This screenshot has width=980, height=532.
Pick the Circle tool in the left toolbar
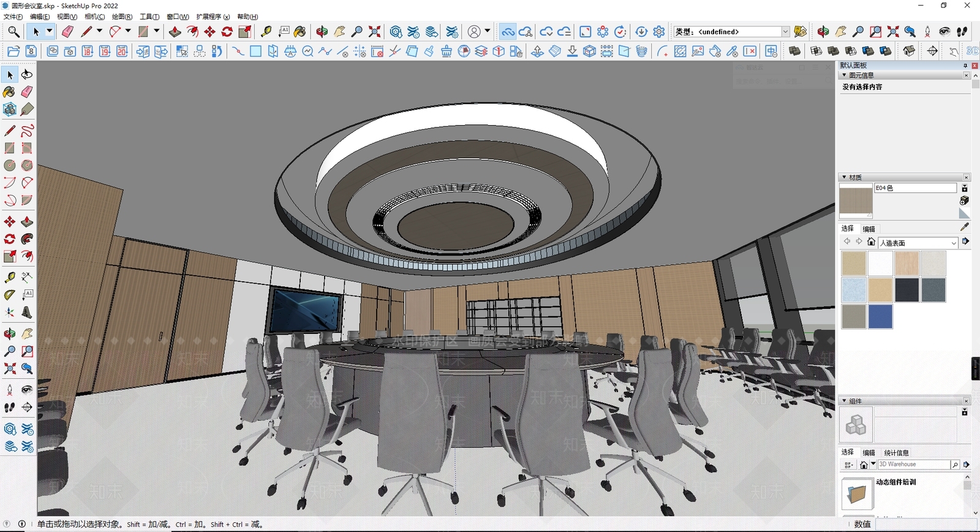10,165
